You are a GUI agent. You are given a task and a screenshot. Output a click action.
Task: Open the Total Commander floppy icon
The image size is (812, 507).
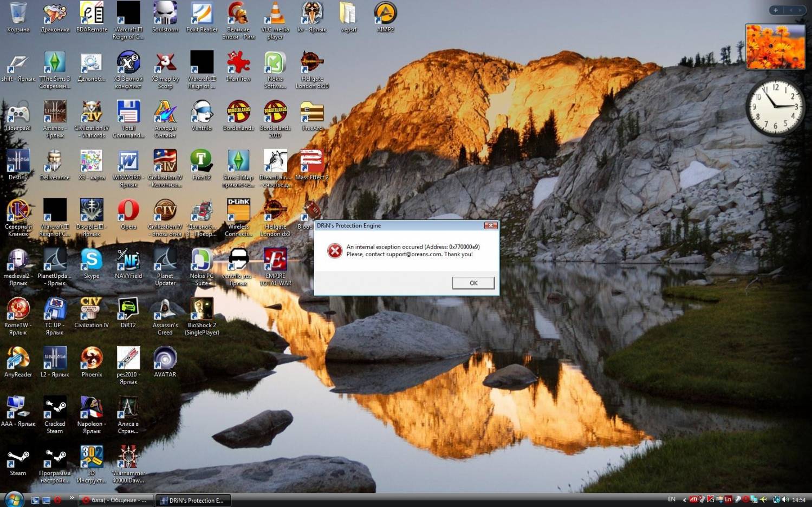tap(128, 112)
